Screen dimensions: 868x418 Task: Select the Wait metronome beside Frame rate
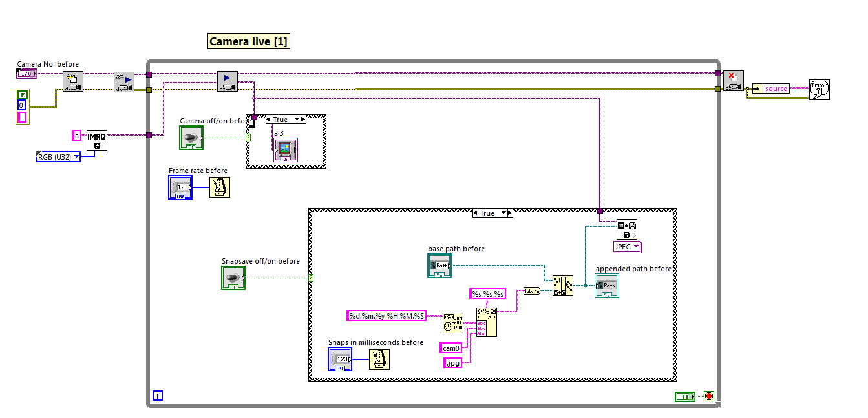(x=220, y=187)
